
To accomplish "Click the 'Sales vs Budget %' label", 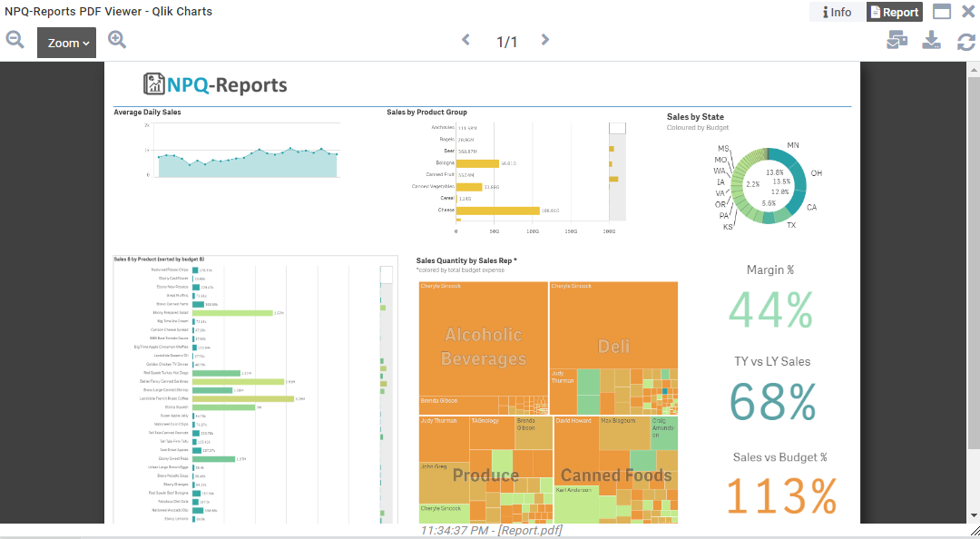I will 780,457.
